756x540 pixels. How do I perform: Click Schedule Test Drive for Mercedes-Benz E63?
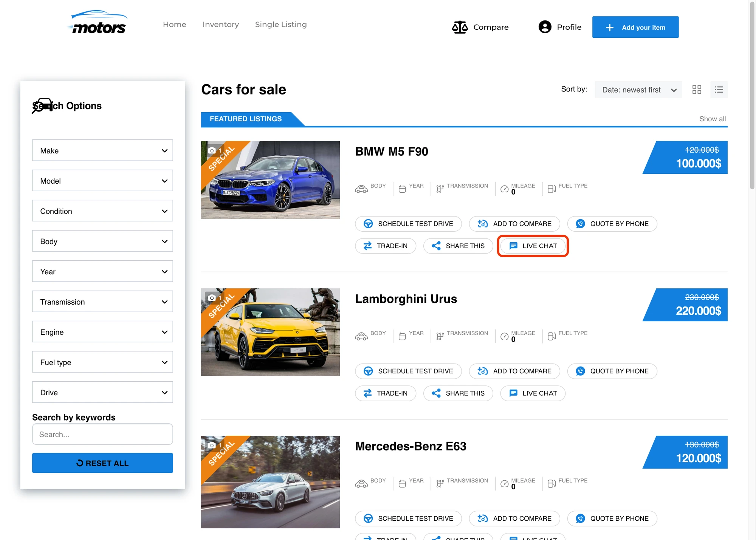pos(408,518)
